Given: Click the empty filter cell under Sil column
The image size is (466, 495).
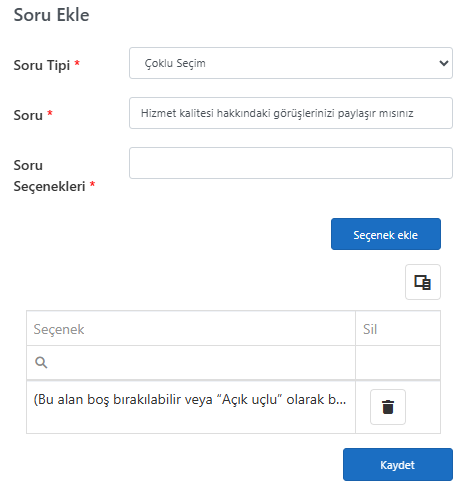Looking at the screenshot, I should [x=398, y=362].
